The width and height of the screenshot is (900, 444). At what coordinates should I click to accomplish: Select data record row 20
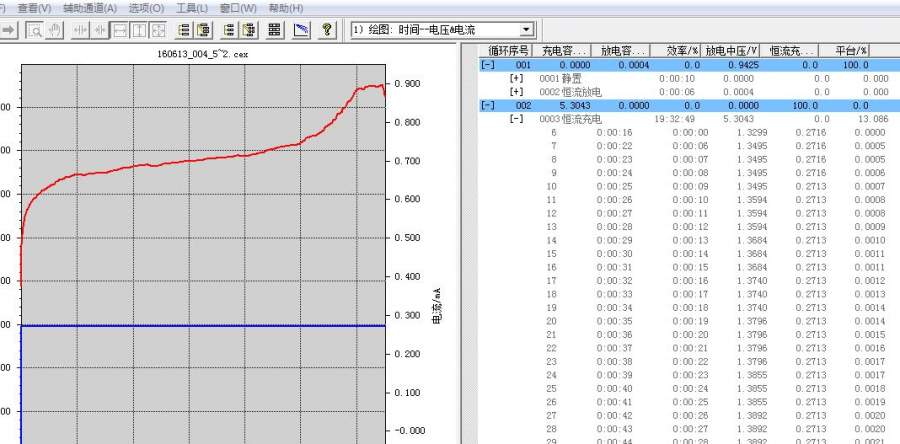point(689,321)
